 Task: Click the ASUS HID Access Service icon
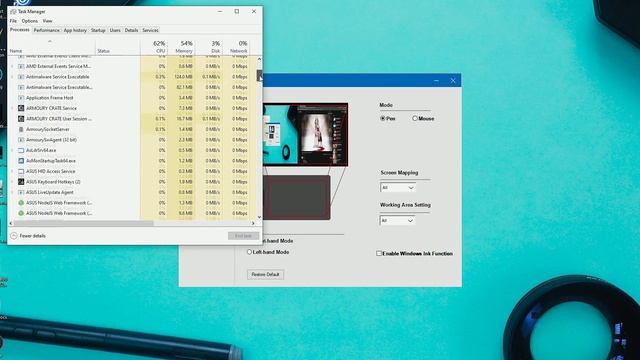coord(21,171)
